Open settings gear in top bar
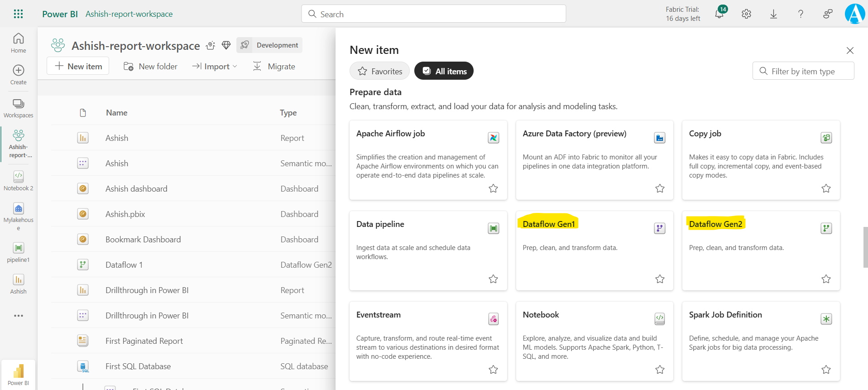This screenshot has width=868, height=390. click(746, 14)
